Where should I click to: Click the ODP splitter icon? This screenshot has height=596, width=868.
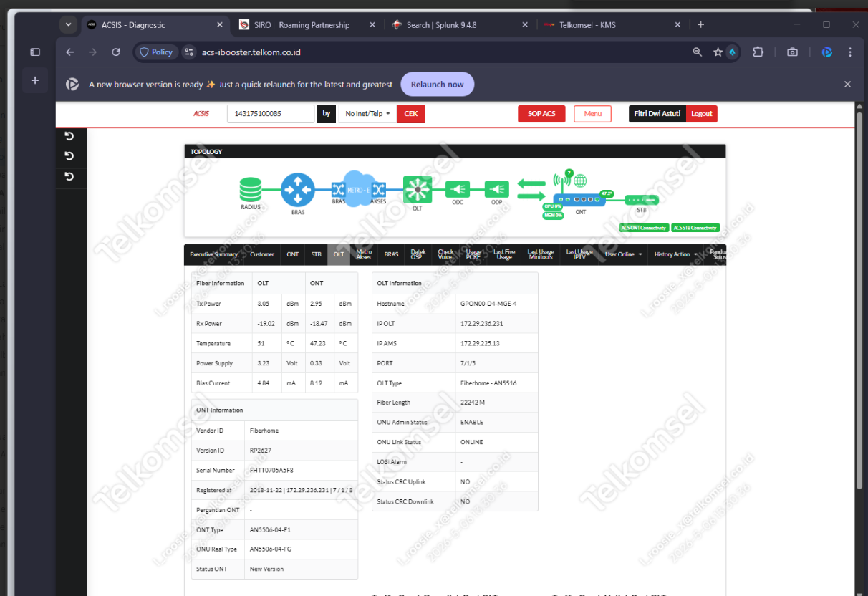[x=497, y=189]
